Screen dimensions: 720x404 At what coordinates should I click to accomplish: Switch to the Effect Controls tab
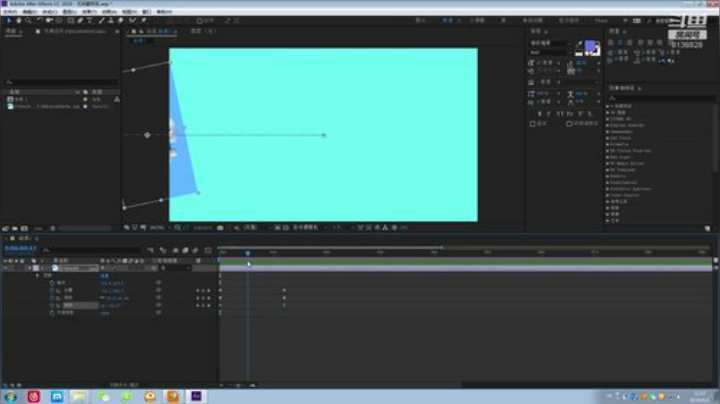[75, 31]
